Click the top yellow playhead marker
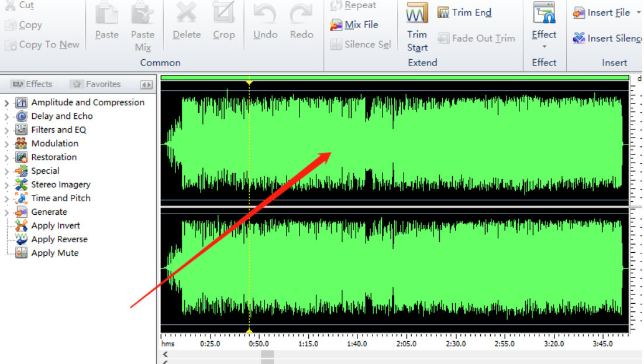This screenshot has height=364, width=644. 249,83
